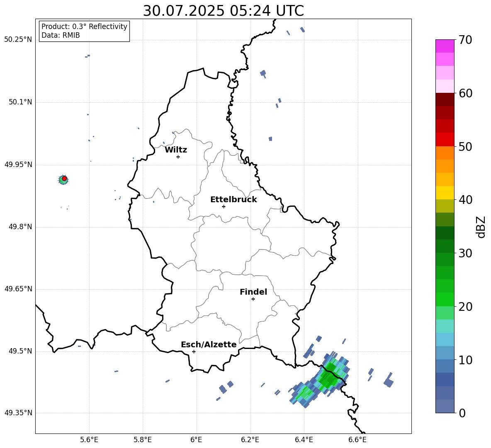Click the 5.6°E longitude label
491x448 pixels.
(x=89, y=440)
